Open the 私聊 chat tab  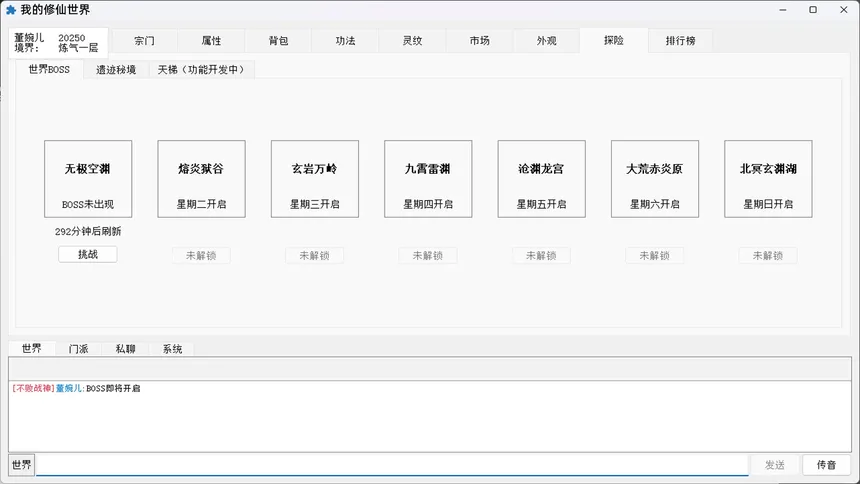125,349
